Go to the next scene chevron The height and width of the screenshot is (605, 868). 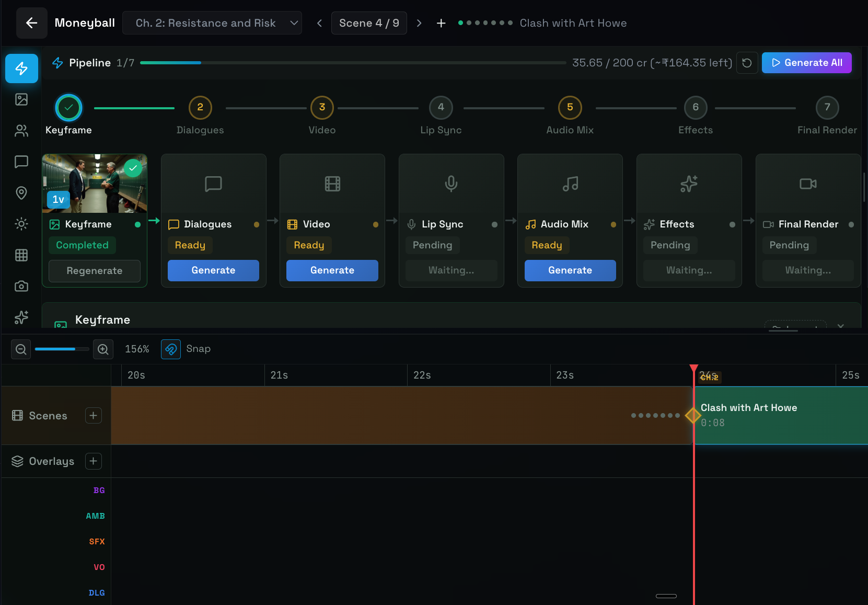419,23
